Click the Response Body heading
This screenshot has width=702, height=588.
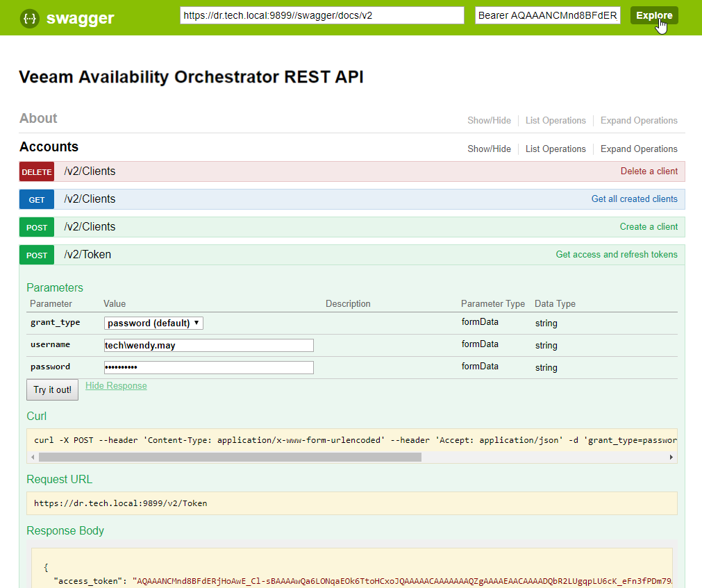(x=65, y=530)
